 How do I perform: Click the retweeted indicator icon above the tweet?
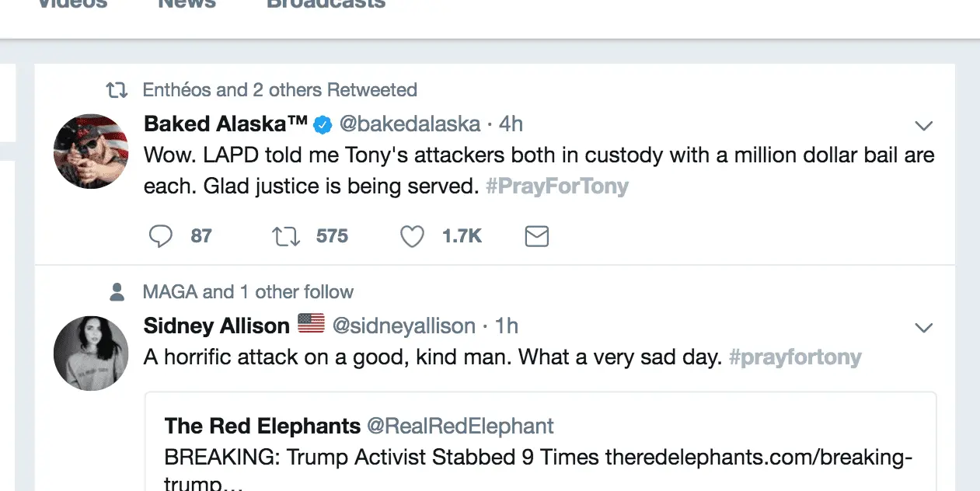coord(117,91)
